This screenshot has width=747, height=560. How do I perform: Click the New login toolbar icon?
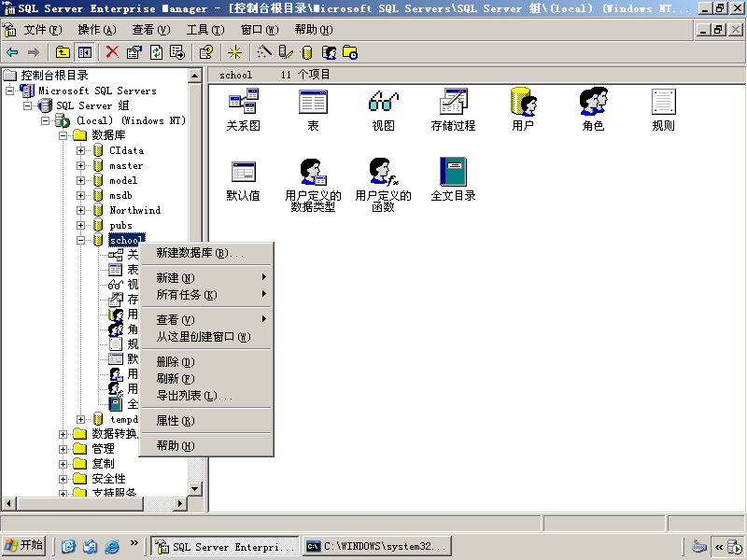point(329,52)
